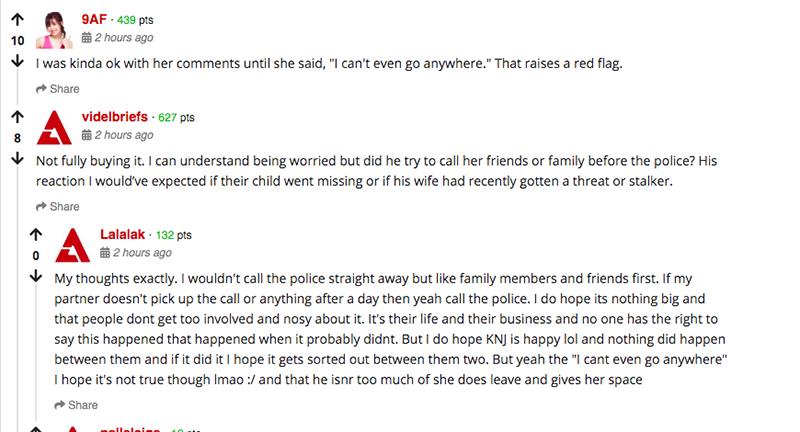Downvote videlbriefs' comment
This screenshot has width=800, height=432.
(x=17, y=158)
